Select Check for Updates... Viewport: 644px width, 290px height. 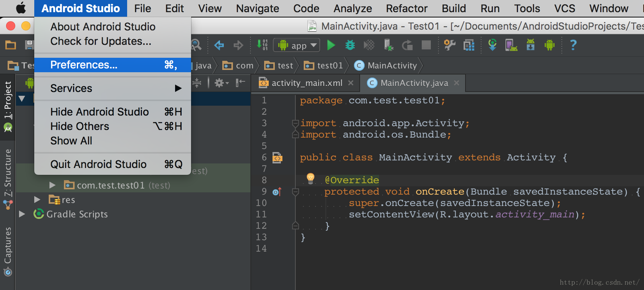tap(113, 41)
